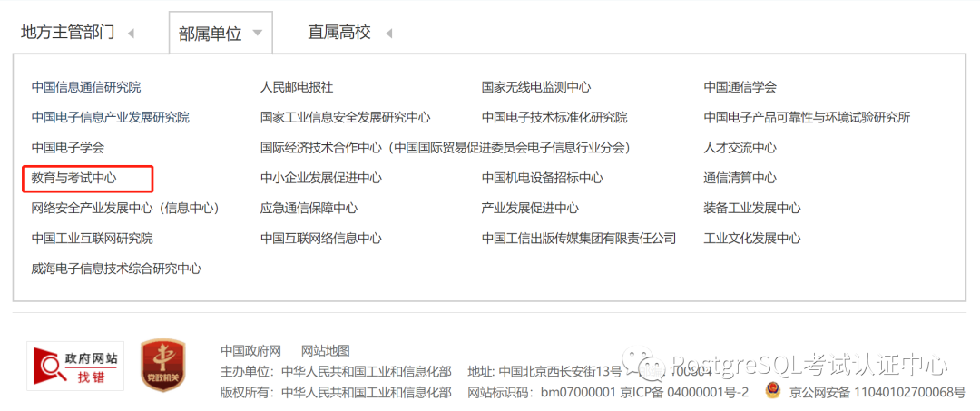980x411 pixels.
Task: Expand the 地方主管部门 arrow
Action: [131, 34]
